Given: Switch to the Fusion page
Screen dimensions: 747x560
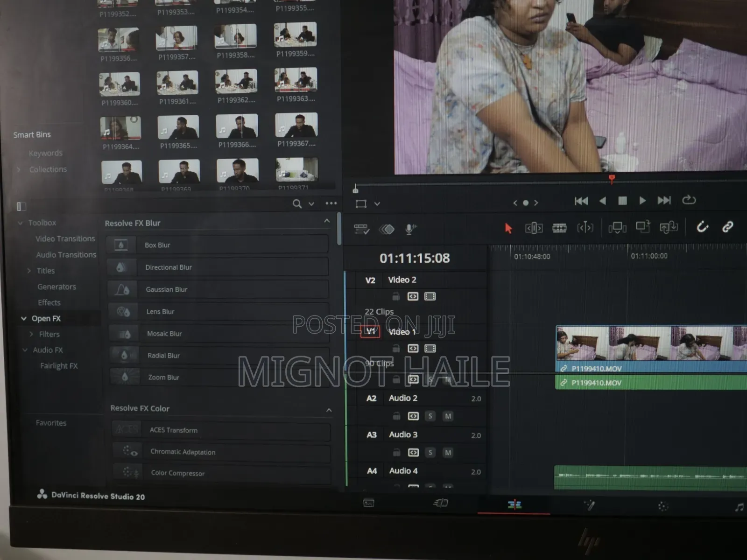Looking at the screenshot, I should coord(589,505).
